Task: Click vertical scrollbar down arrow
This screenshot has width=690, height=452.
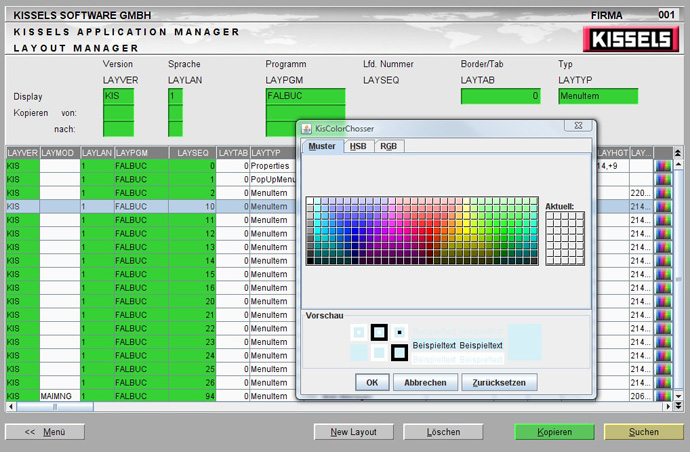Action: pyautogui.click(x=678, y=396)
